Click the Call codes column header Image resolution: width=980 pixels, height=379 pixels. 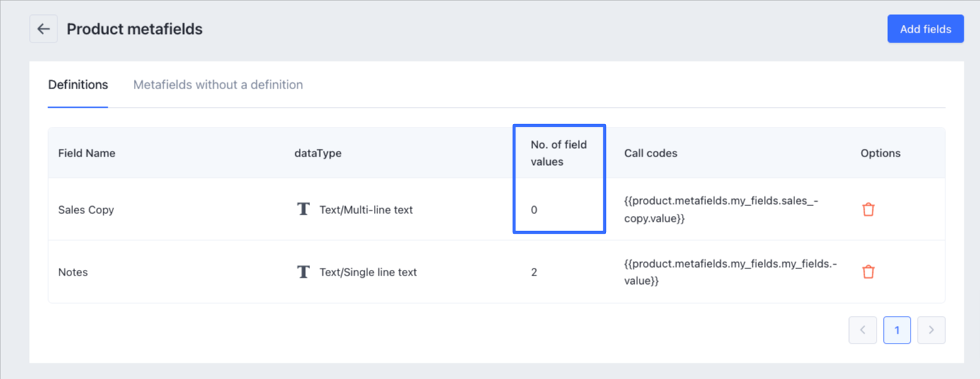(651, 153)
